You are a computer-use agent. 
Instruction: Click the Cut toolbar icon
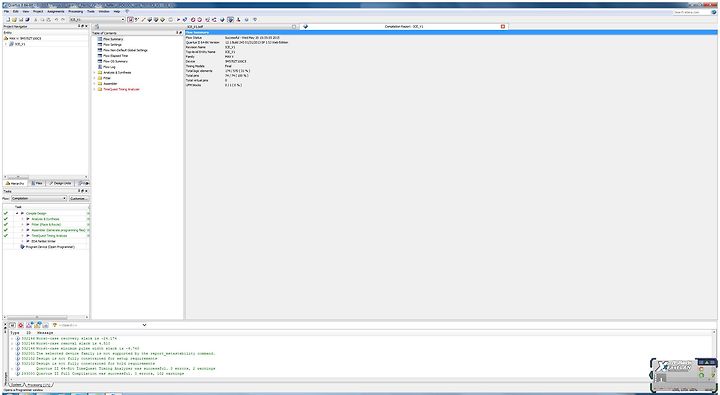[x=35, y=20]
